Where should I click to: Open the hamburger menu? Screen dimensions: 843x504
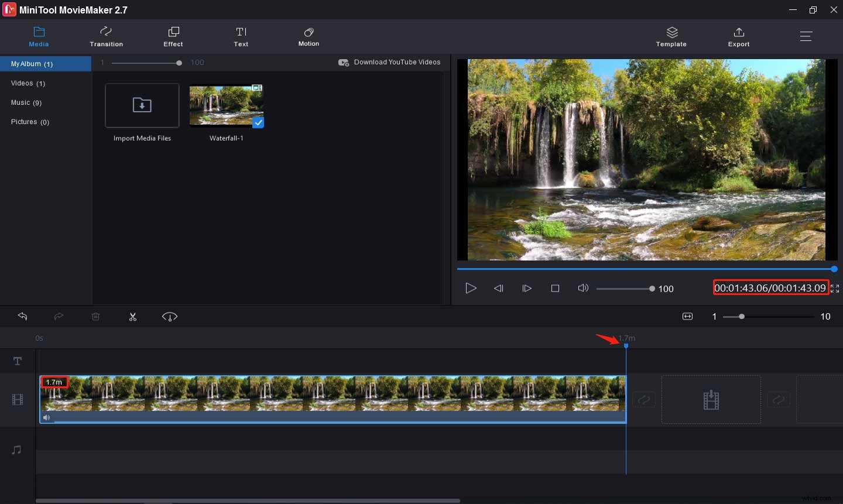tap(806, 36)
